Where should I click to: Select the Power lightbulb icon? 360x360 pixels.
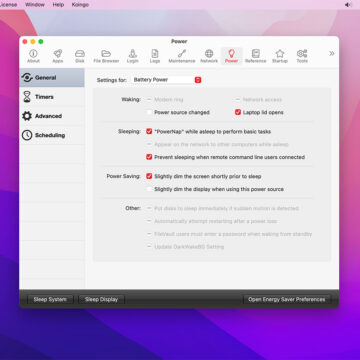[x=231, y=56]
